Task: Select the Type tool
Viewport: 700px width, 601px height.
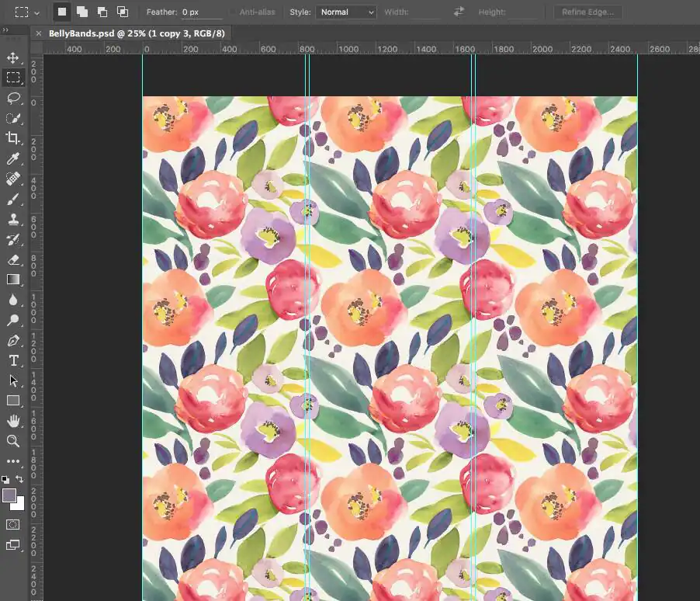Action: pos(13,360)
